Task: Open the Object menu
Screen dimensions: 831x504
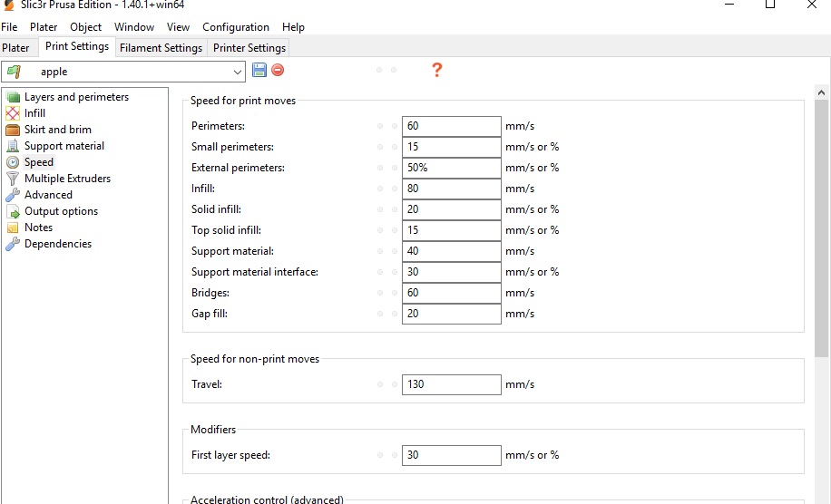Action: tap(86, 27)
